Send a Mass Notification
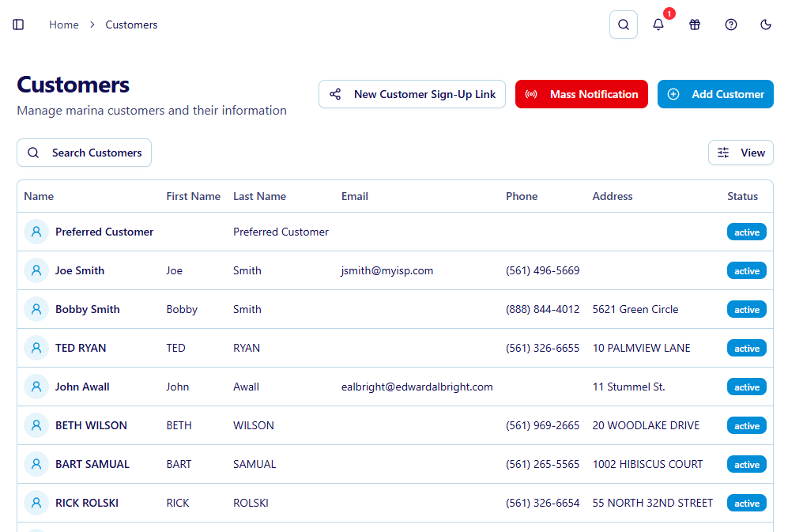 coord(582,94)
